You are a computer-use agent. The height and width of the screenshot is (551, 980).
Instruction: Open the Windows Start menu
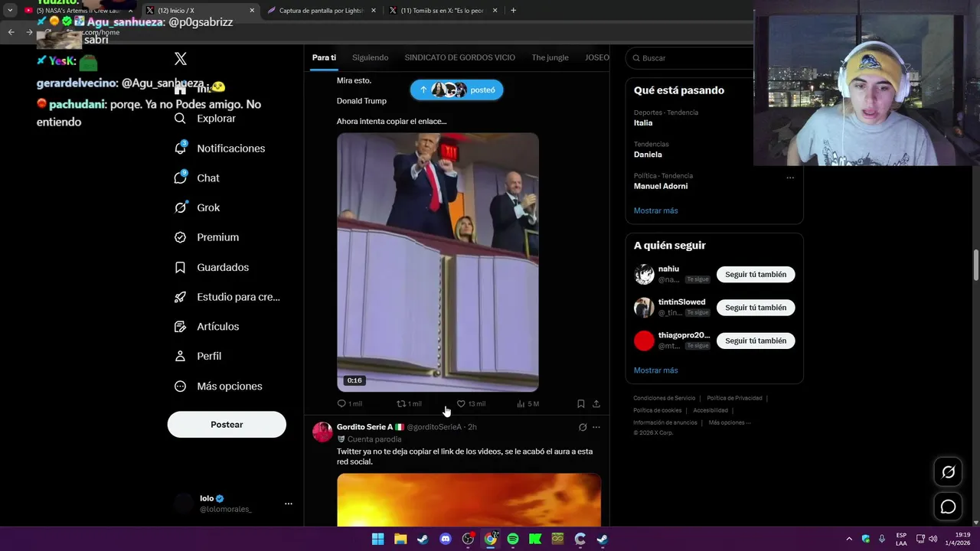click(378, 539)
